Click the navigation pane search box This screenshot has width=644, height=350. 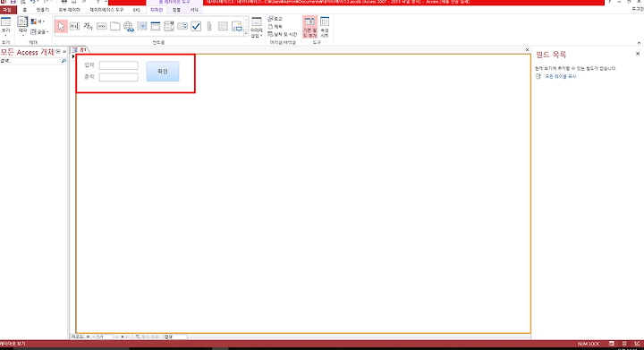(30, 61)
